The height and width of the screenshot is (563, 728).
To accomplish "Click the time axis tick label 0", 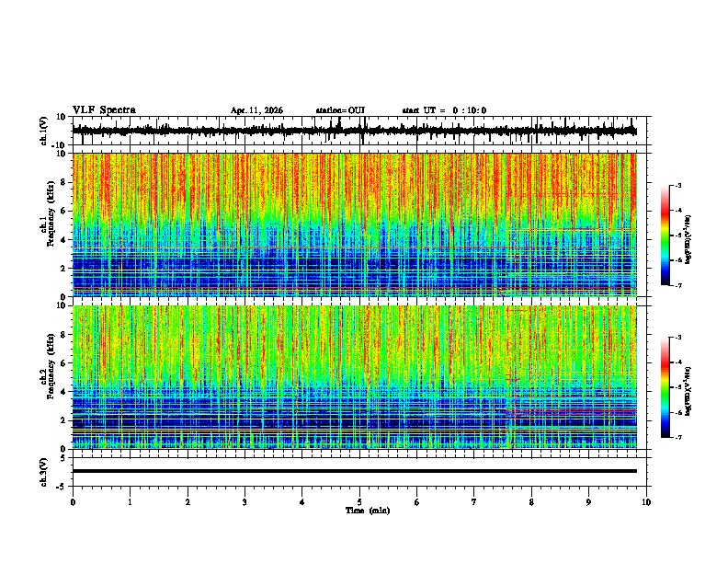I will 73,502.
